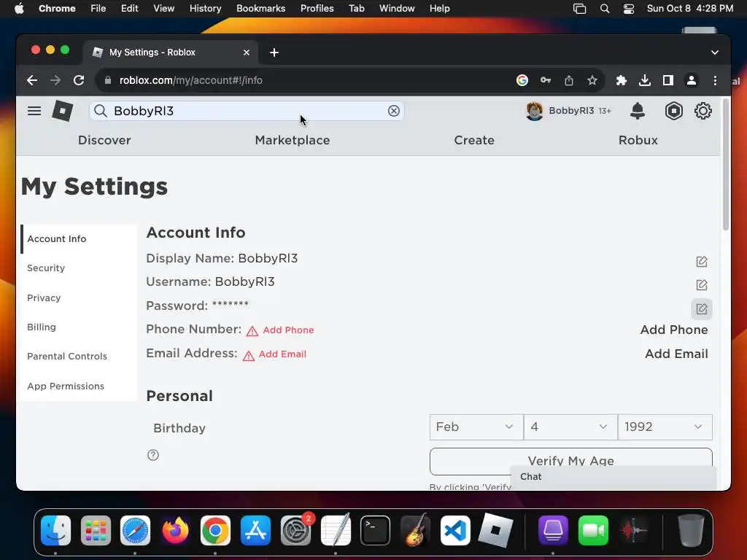
Task: Open the Robux balance hexagon icon
Action: (x=673, y=111)
